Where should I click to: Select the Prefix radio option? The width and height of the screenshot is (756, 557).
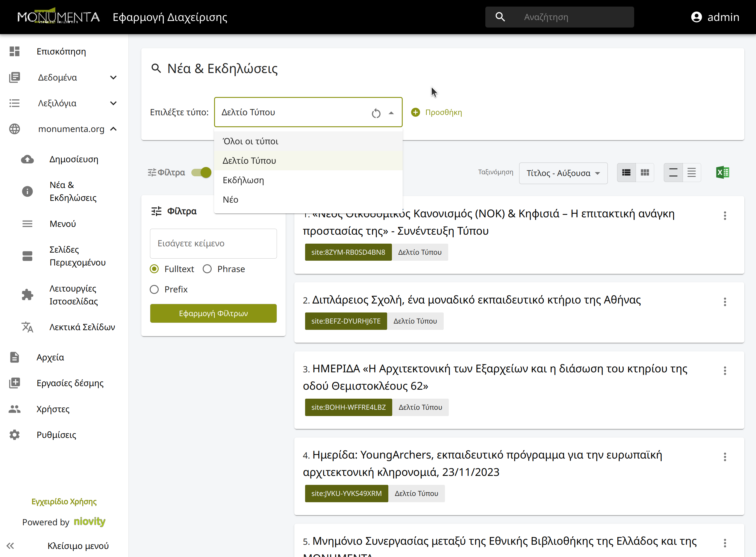(x=154, y=289)
